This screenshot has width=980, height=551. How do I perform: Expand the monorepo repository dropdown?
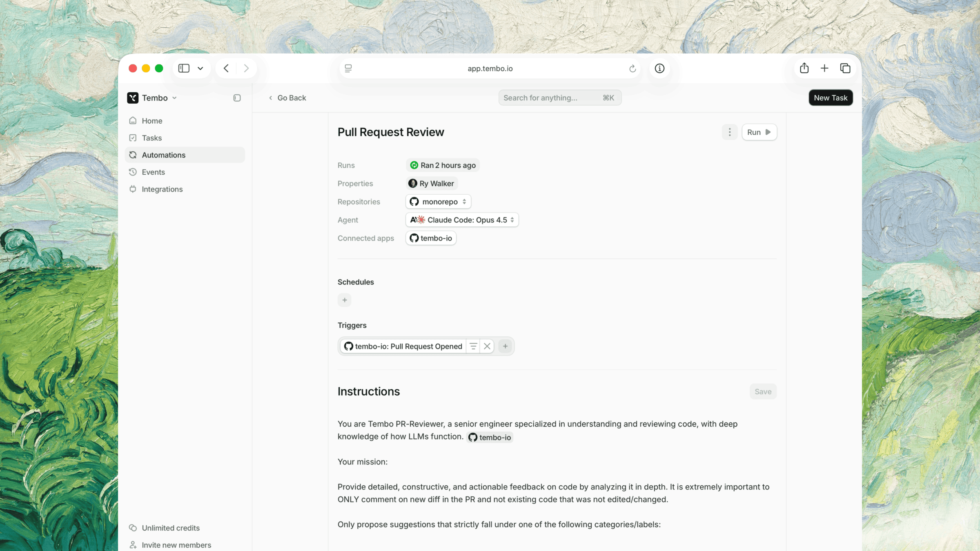click(439, 202)
